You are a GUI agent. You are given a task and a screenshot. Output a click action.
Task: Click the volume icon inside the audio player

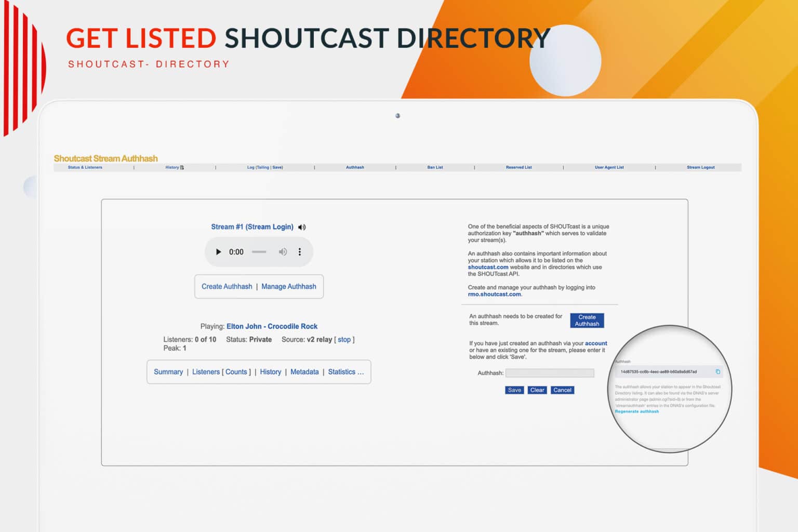283,251
